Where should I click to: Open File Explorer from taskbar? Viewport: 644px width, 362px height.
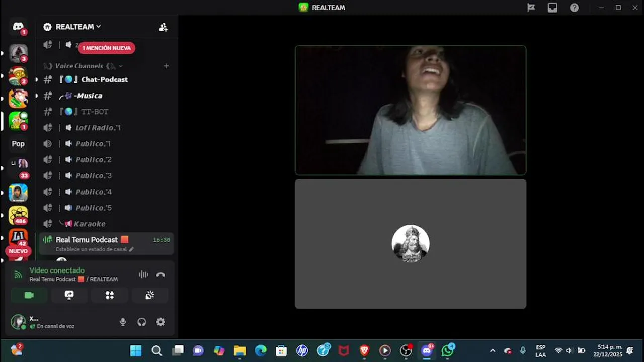tap(239, 350)
